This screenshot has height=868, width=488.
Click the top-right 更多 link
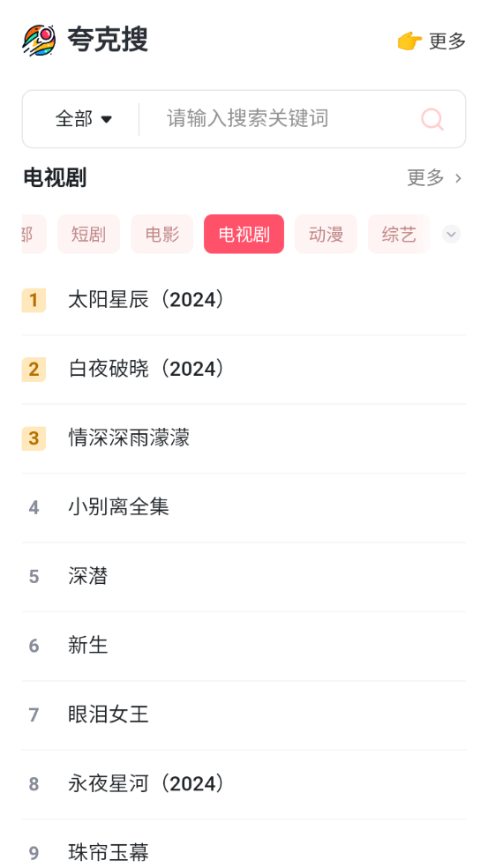click(447, 41)
